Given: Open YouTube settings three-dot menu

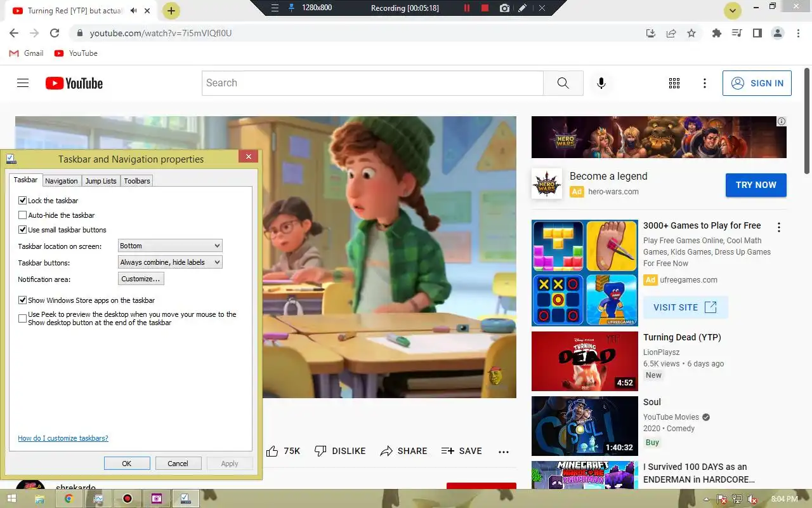Looking at the screenshot, I should [x=705, y=83].
